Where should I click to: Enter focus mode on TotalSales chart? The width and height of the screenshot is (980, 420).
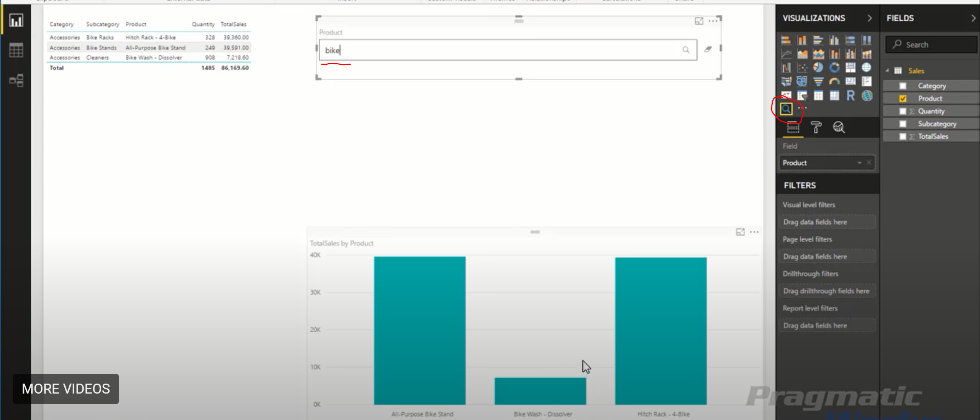pyautogui.click(x=740, y=232)
